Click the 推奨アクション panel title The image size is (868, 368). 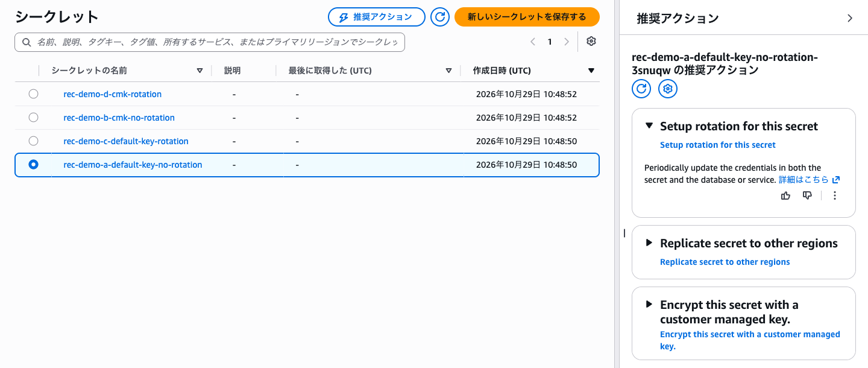[x=678, y=18]
